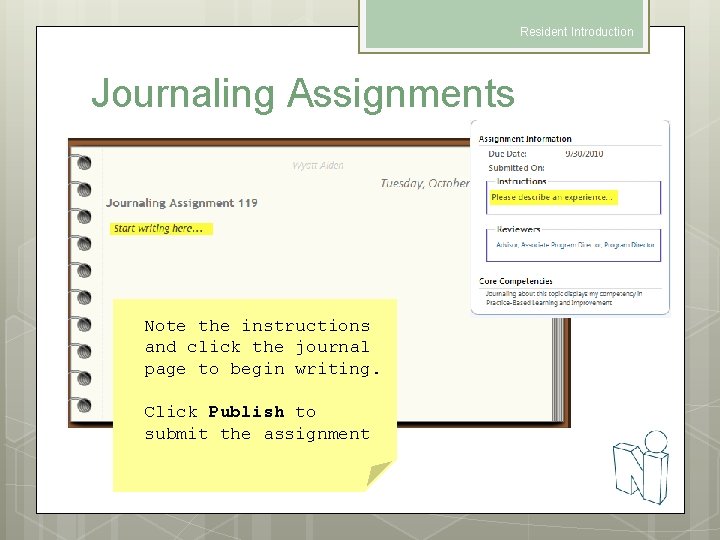Select the 'Journaling Assignment 119' title
Image resolution: width=720 pixels, height=540 pixels.
[182, 203]
